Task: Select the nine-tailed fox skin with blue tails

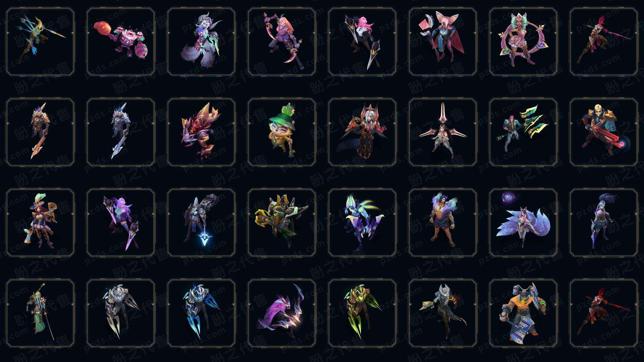Action: coord(523,223)
